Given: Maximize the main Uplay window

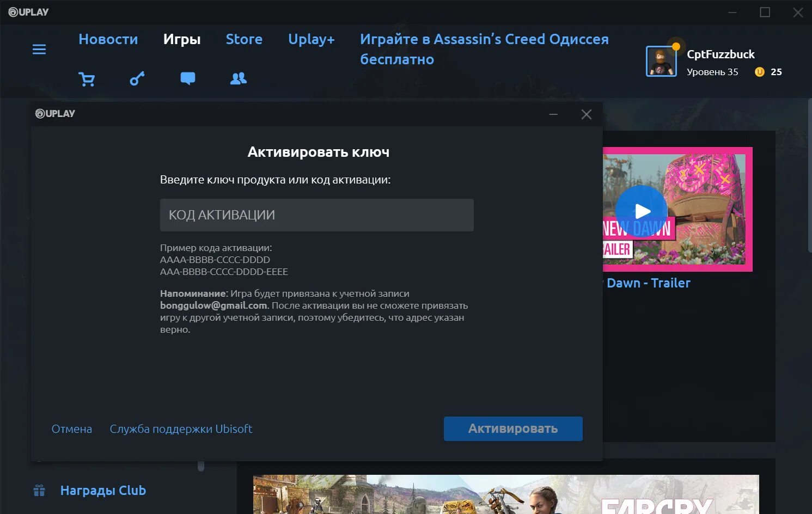Looking at the screenshot, I should [x=765, y=12].
